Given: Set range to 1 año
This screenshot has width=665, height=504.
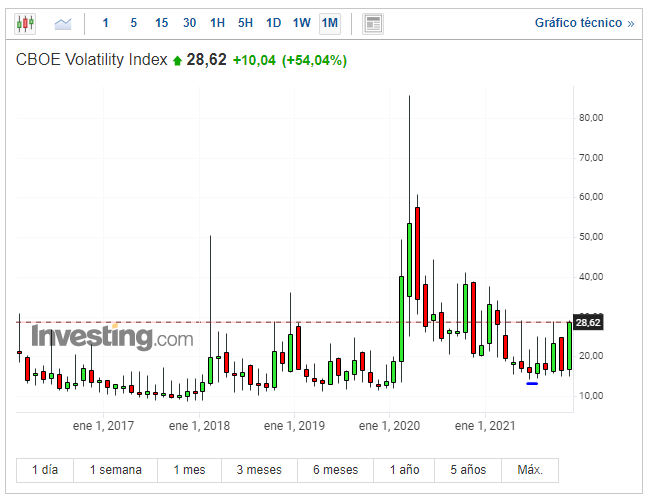Looking at the screenshot, I should tap(404, 470).
